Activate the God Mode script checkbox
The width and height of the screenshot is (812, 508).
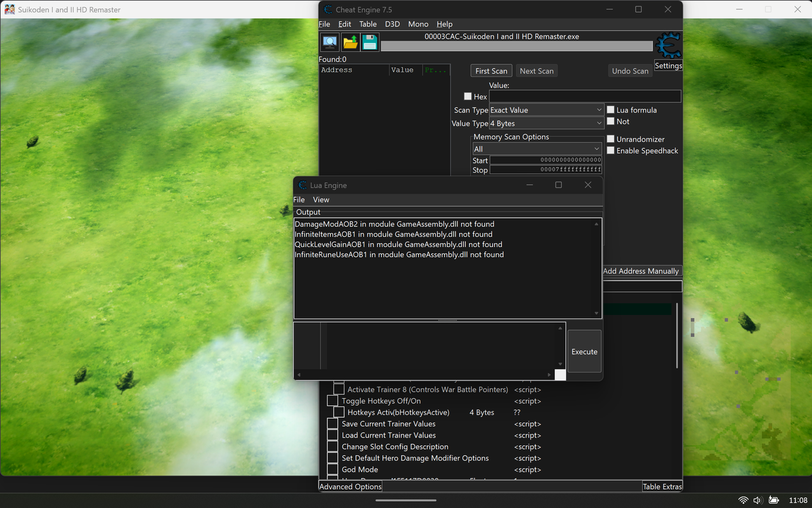332,470
